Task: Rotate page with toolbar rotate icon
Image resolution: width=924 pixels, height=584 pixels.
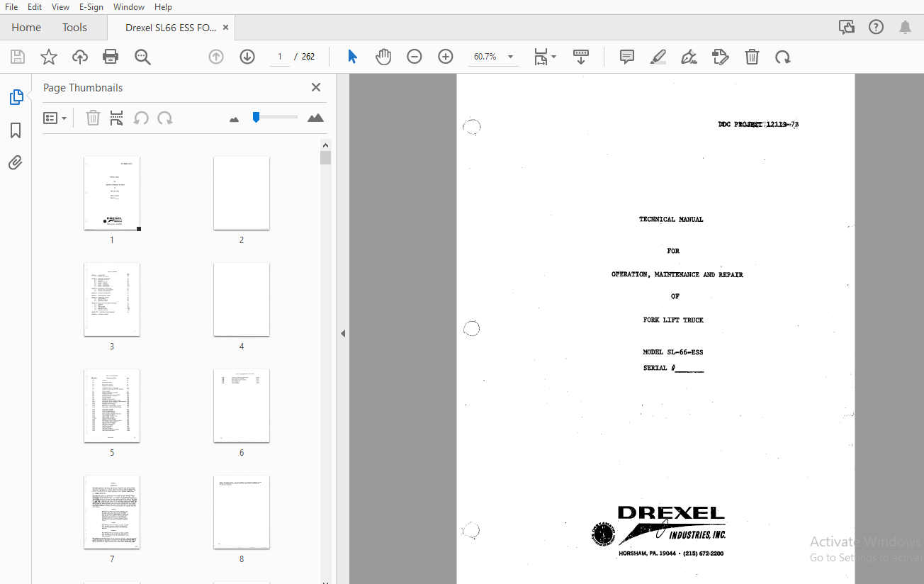Action: (x=783, y=57)
